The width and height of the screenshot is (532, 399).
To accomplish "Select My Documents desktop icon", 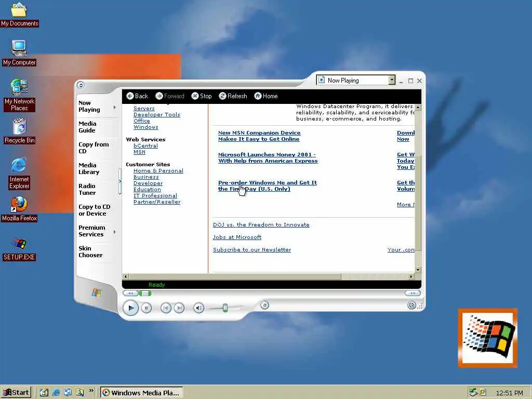I will click(19, 15).
